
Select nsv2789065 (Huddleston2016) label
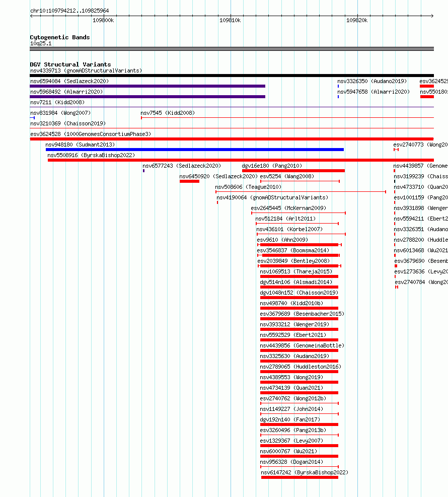pyautogui.click(x=301, y=367)
